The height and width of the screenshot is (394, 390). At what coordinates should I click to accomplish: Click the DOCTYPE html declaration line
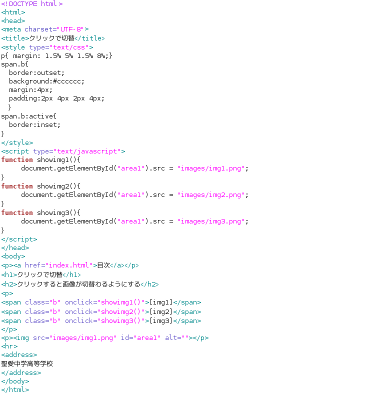32,4
